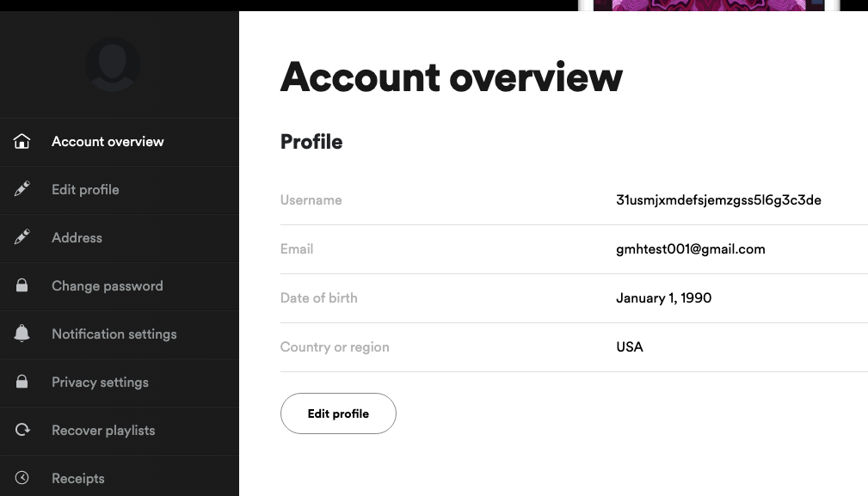Open the Address sidebar page
868x496 pixels.
pos(77,238)
